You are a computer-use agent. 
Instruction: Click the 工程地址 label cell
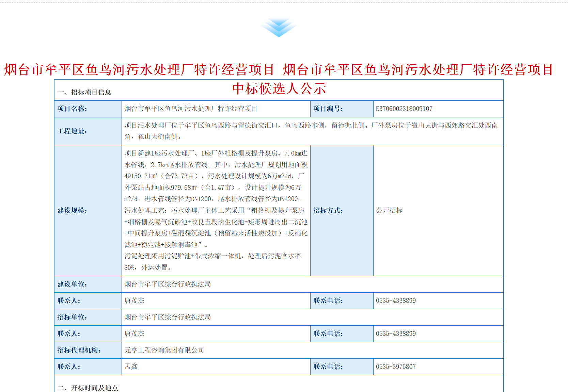pyautogui.click(x=88, y=131)
